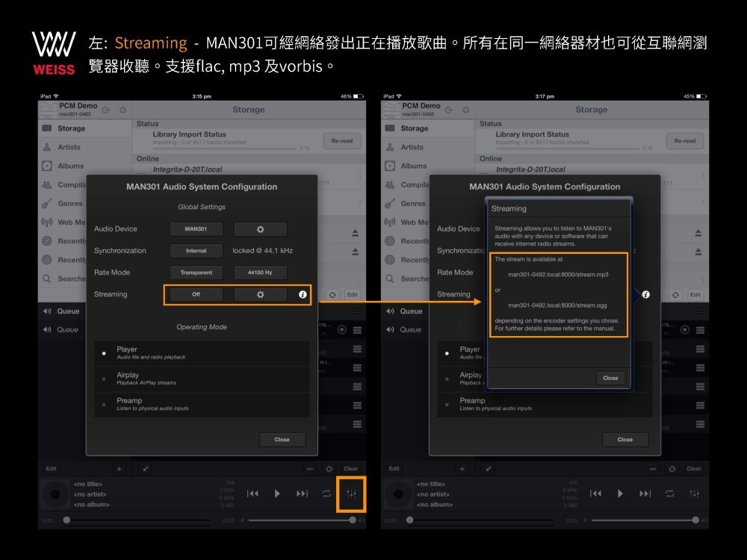The width and height of the screenshot is (747, 560).
Task: Click Re-read button in left screenshot
Action: [342, 141]
